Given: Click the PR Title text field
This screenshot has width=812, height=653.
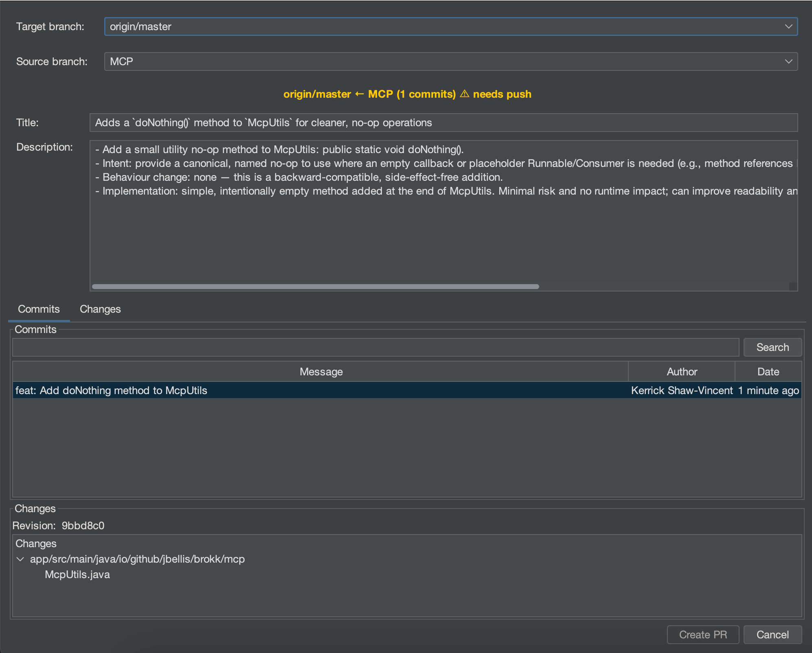Looking at the screenshot, I should (x=443, y=123).
